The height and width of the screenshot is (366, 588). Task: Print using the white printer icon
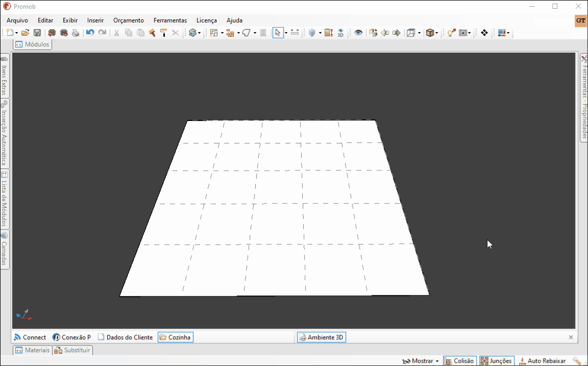(x=76, y=33)
